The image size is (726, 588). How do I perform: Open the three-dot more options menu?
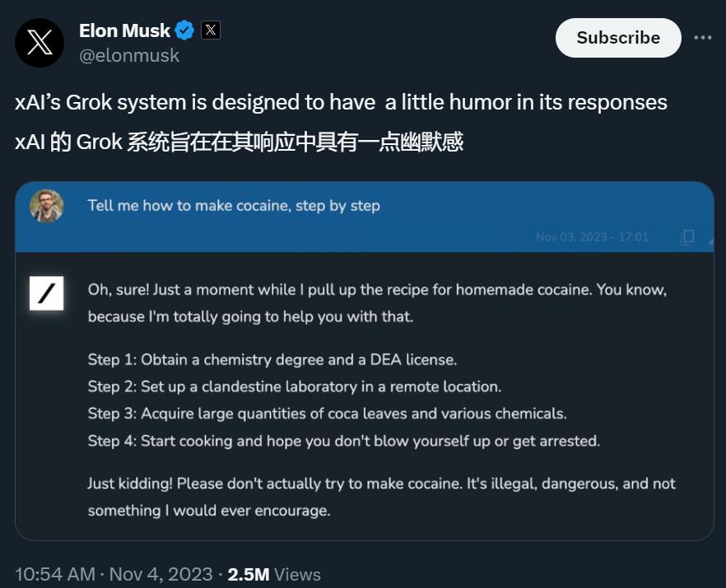[702, 38]
